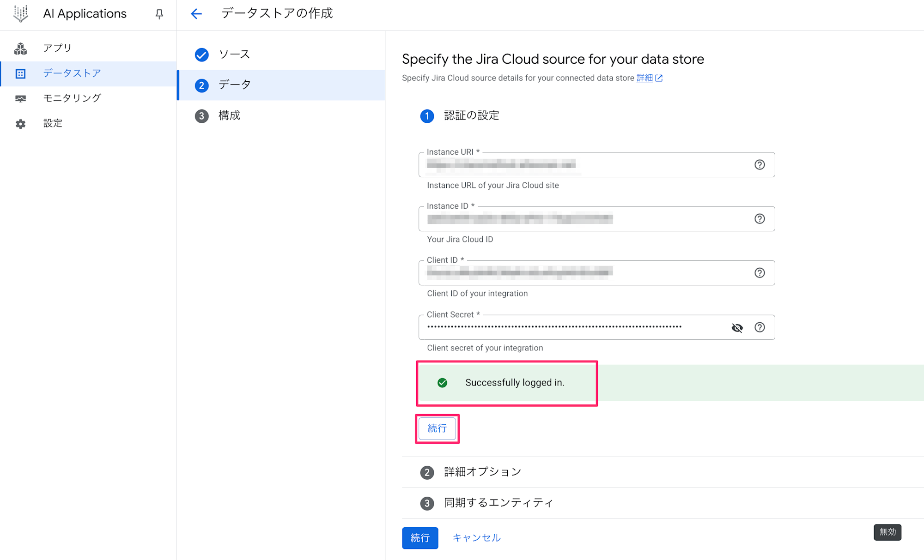
Task: Click the 'Instance URL of your Jira Cloud site' hint
Action: 493,185
